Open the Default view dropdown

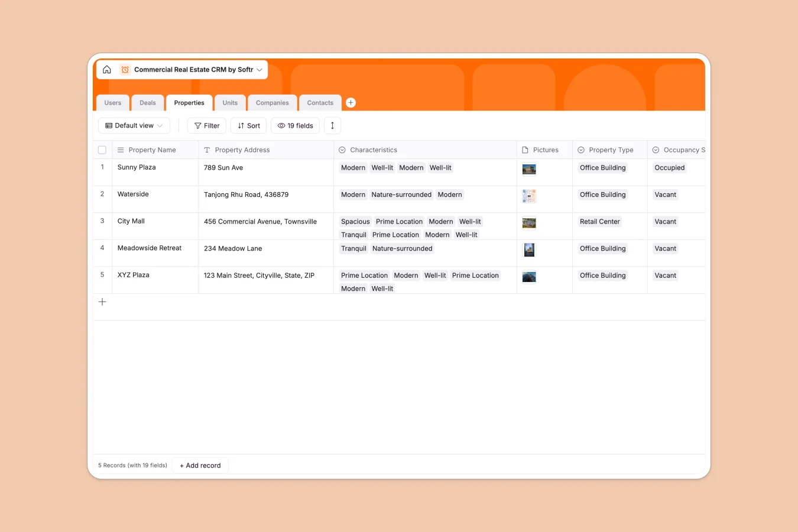pos(134,125)
